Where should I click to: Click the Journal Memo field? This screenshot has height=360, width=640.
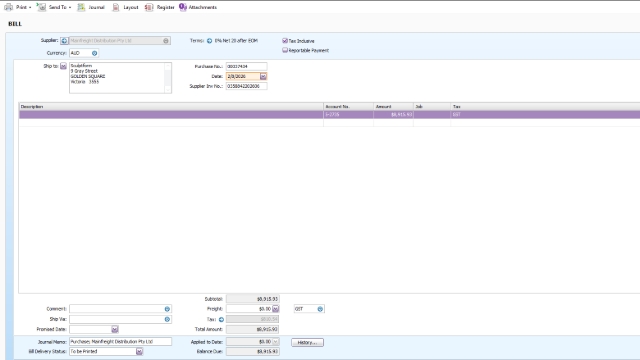tap(120, 341)
